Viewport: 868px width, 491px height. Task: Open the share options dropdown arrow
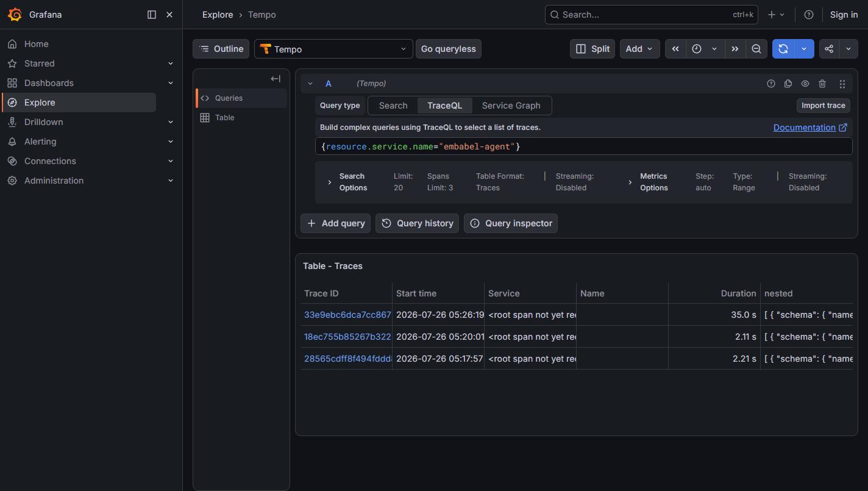tap(848, 49)
